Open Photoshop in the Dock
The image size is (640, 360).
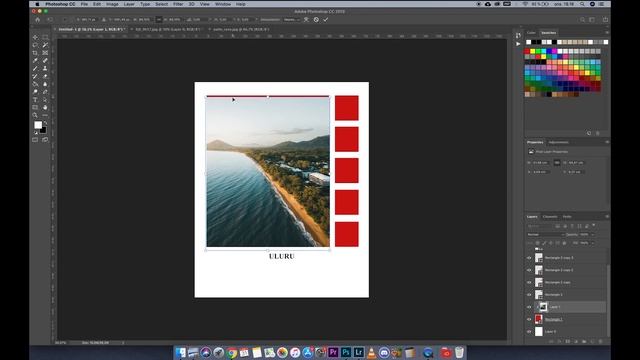point(346,352)
